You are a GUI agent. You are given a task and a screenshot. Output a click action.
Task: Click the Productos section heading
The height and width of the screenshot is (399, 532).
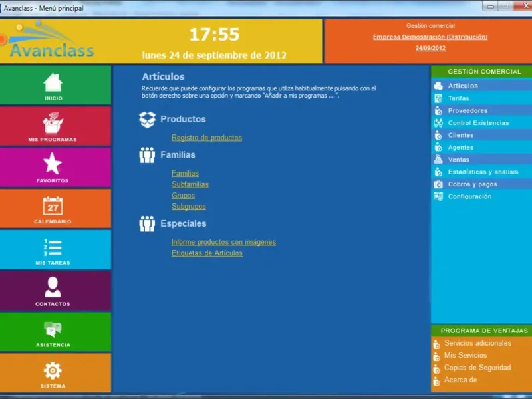coord(183,119)
